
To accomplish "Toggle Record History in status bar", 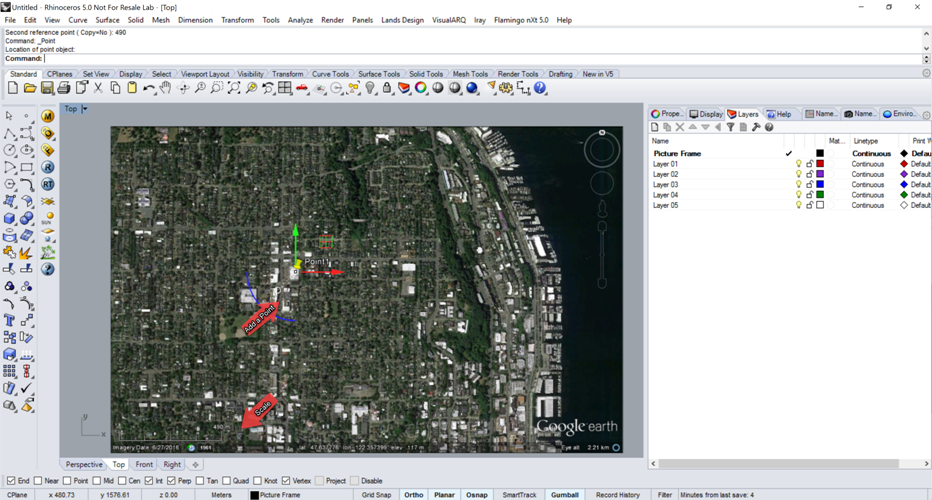I will [x=618, y=495].
